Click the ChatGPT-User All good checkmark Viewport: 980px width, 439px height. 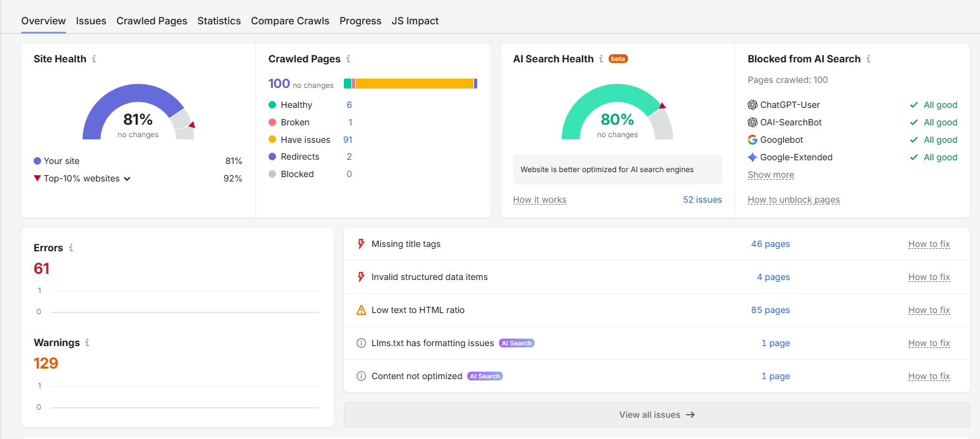pos(914,105)
